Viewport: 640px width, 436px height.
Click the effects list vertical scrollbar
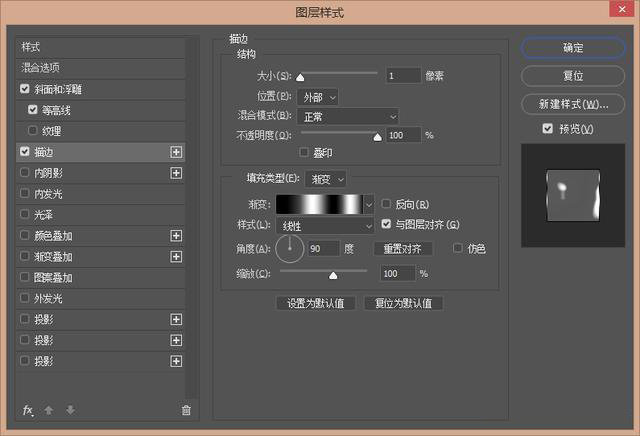click(192, 218)
